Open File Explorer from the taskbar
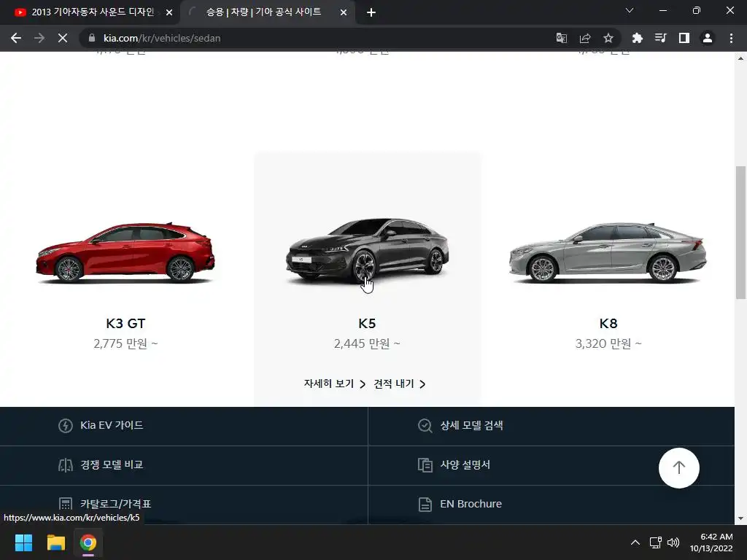 [x=55, y=542]
